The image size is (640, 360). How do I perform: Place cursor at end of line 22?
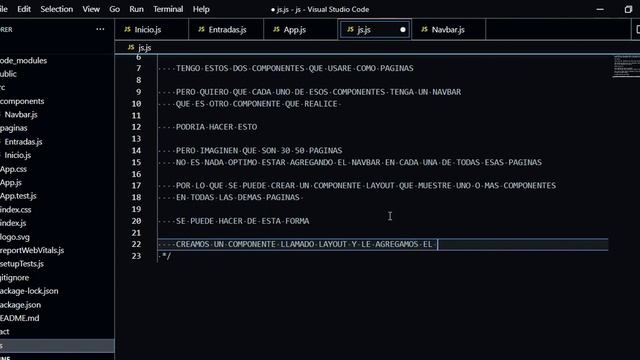438,244
